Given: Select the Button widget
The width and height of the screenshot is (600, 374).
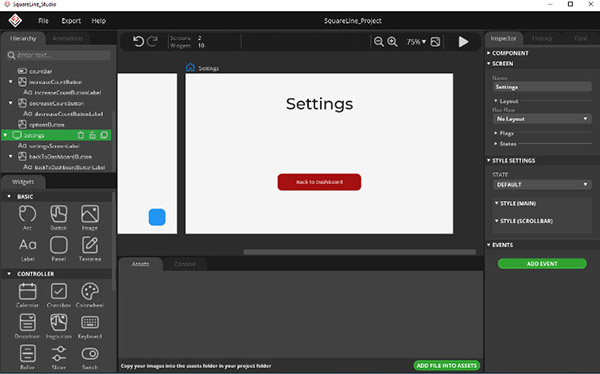Looking at the screenshot, I should tap(59, 217).
